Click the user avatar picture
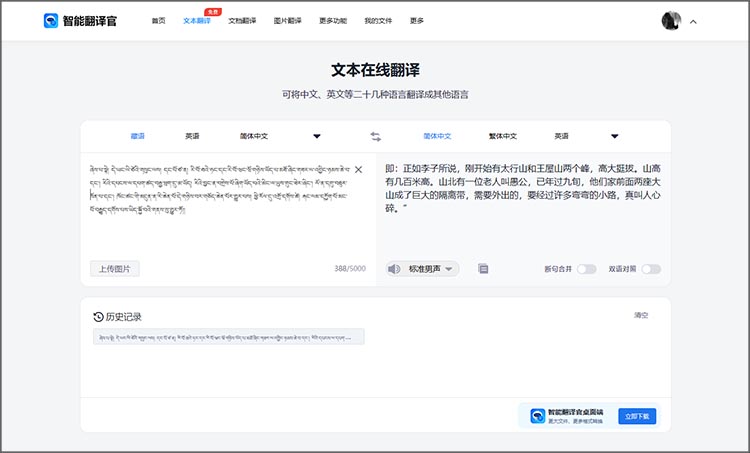The width and height of the screenshot is (750, 453). click(x=671, y=21)
